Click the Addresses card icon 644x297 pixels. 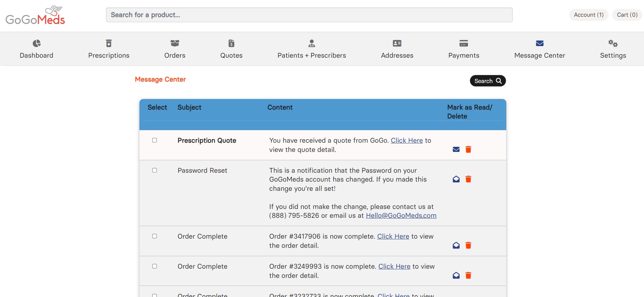click(397, 43)
